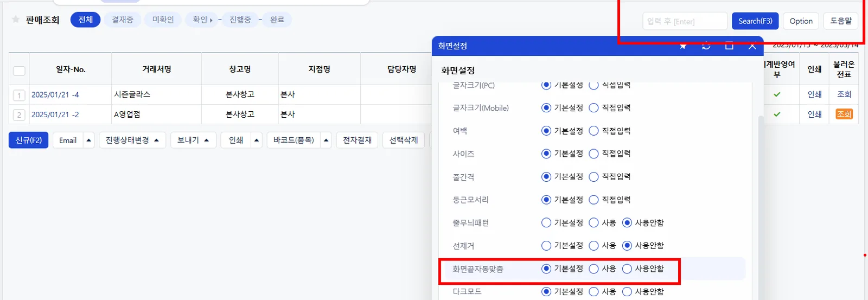Click the orange 조회 badge in row two
Image resolution: width=868 pixels, height=300 pixels.
(x=844, y=114)
